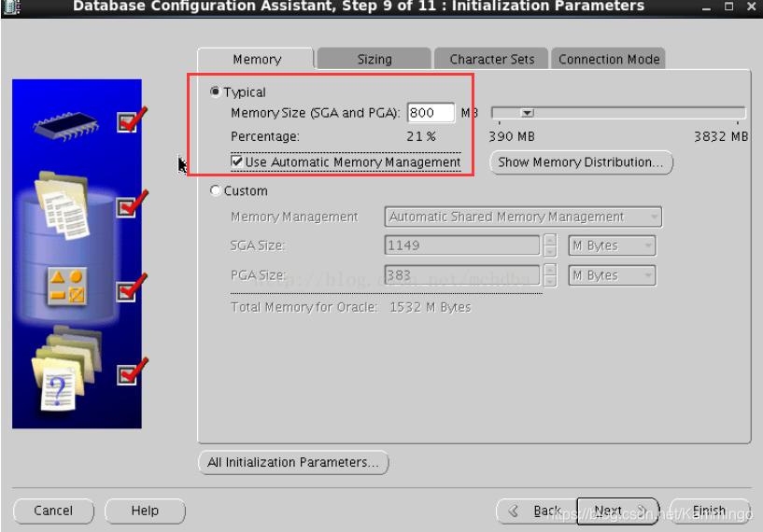Click the Memory Size input field
The image size is (763, 532).
431,113
